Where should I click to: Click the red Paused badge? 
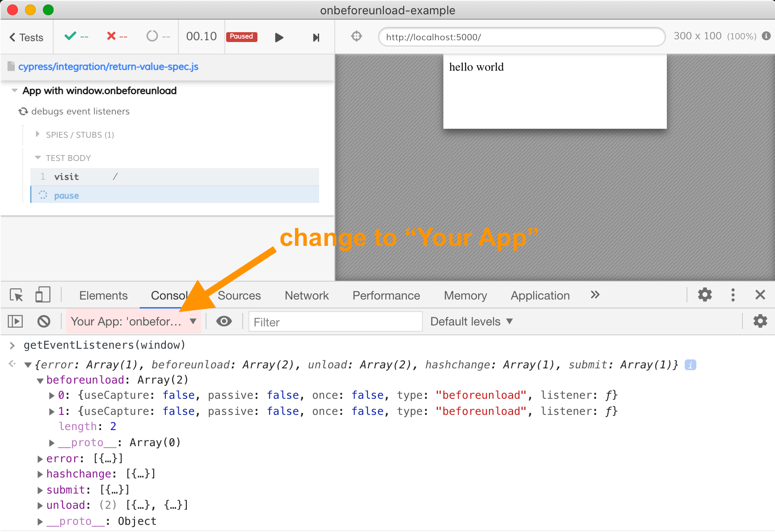click(x=241, y=37)
